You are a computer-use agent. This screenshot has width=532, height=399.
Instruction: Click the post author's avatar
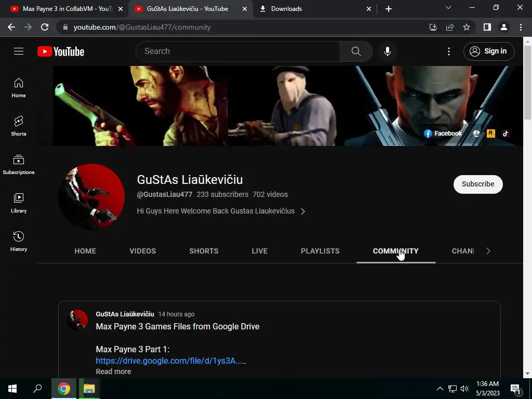point(78,320)
